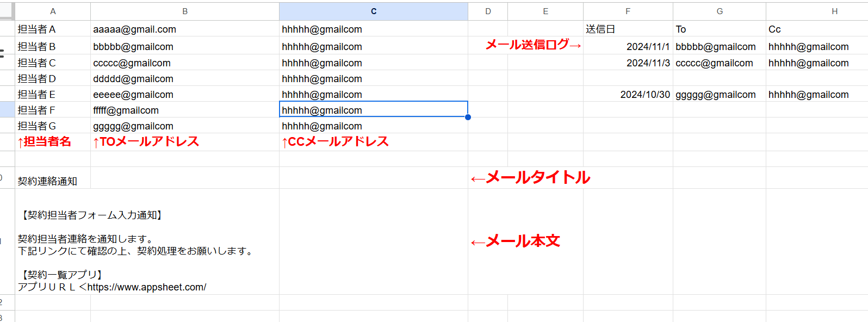Select bbbbb@gmailcom in the log To column
Viewport: 868px width, 322px height.
click(720, 46)
